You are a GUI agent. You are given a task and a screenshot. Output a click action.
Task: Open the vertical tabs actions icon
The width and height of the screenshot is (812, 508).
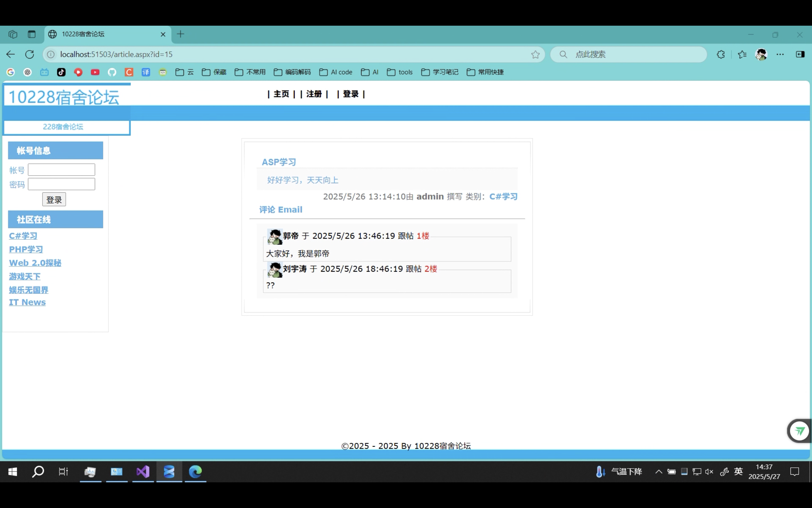point(31,34)
